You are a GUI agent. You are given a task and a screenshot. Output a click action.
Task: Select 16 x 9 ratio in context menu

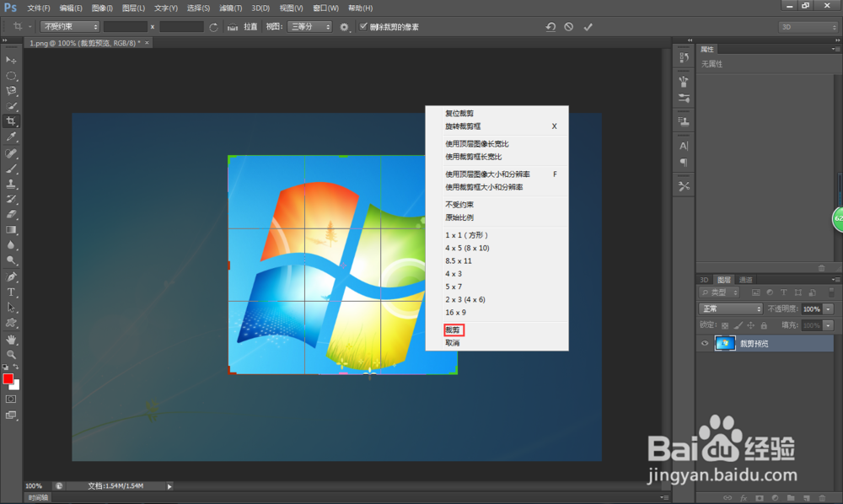coord(455,312)
